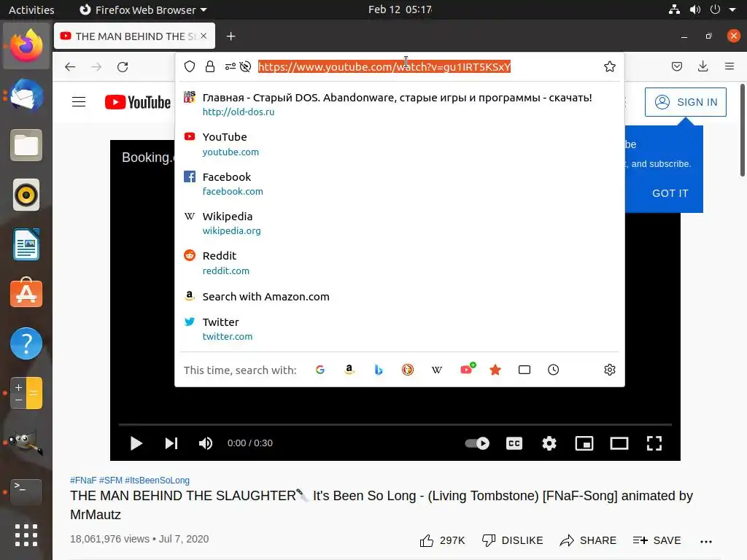Show site security padlock info
Screen dimensions: 747x560
click(x=209, y=66)
